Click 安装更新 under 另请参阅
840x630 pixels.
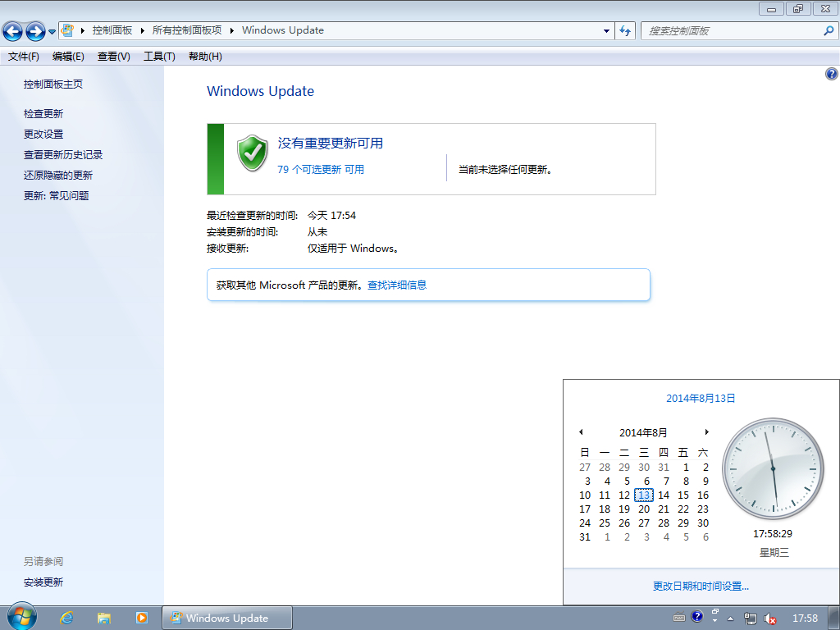click(43, 582)
